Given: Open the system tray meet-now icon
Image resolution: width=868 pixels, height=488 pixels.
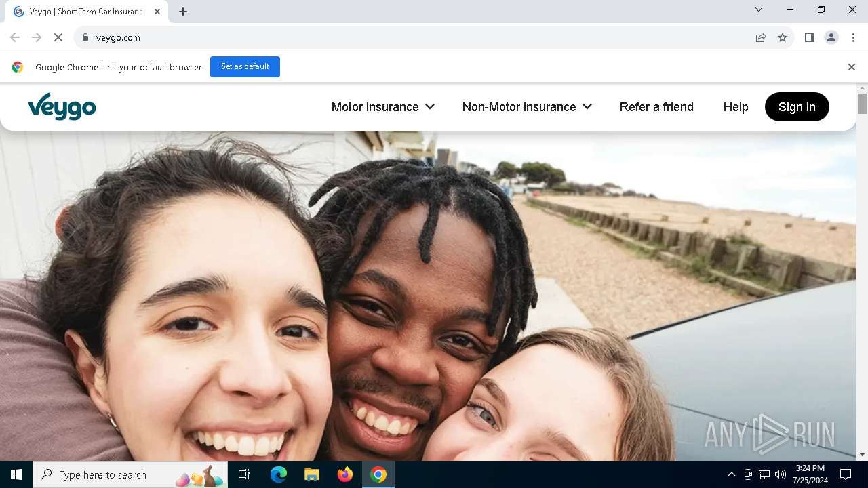Looking at the screenshot, I should click(x=748, y=474).
